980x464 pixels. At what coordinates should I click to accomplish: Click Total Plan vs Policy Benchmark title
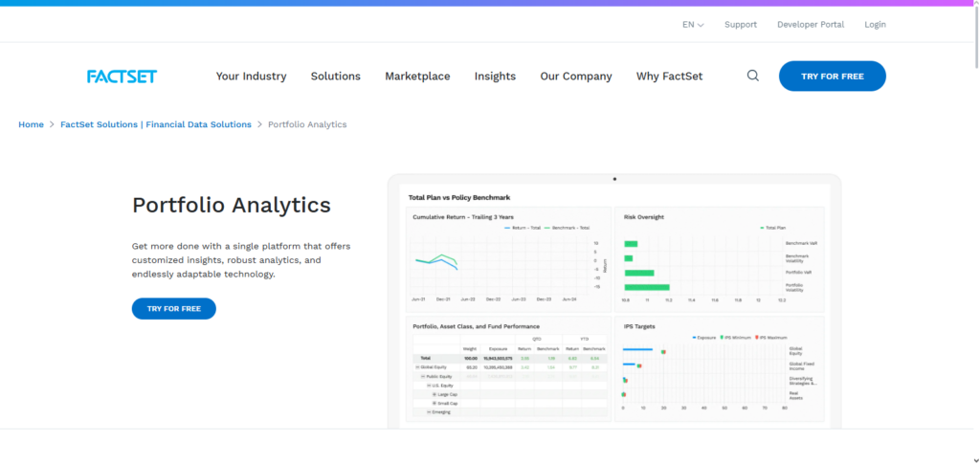[459, 197]
